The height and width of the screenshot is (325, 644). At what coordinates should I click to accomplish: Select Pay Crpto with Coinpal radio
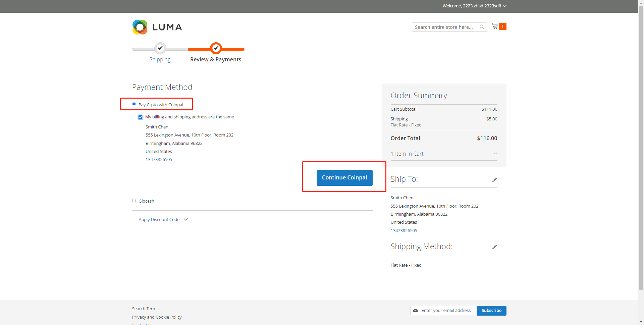pyautogui.click(x=134, y=104)
